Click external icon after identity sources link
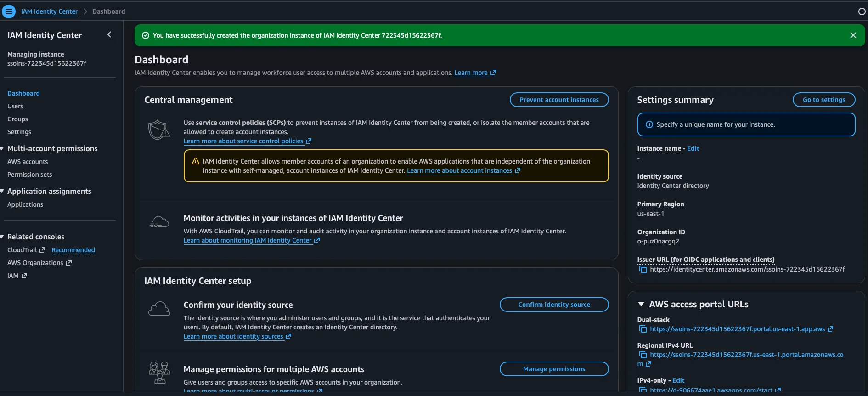Image resolution: width=868 pixels, height=396 pixels. point(288,336)
